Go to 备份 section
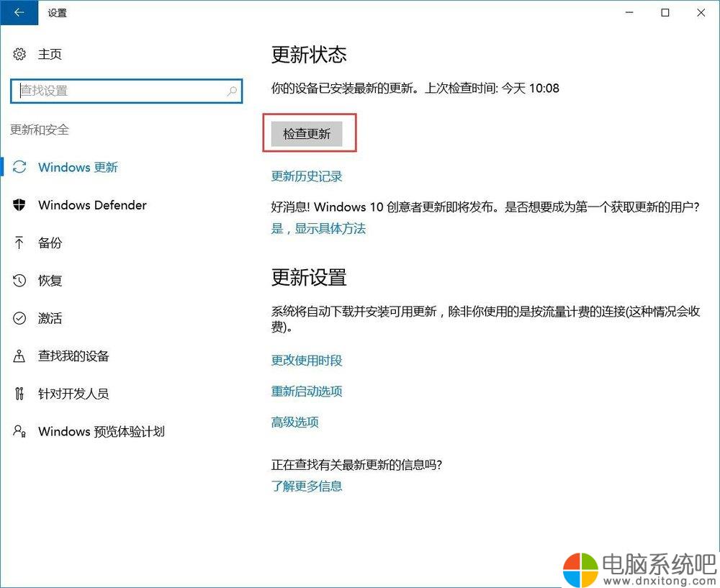720x588 pixels. tap(50, 243)
